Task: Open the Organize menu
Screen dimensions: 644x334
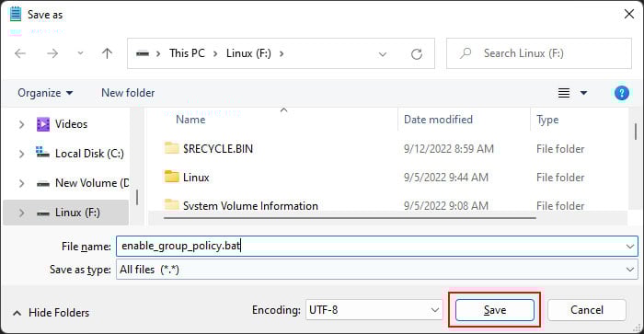Action: point(45,93)
